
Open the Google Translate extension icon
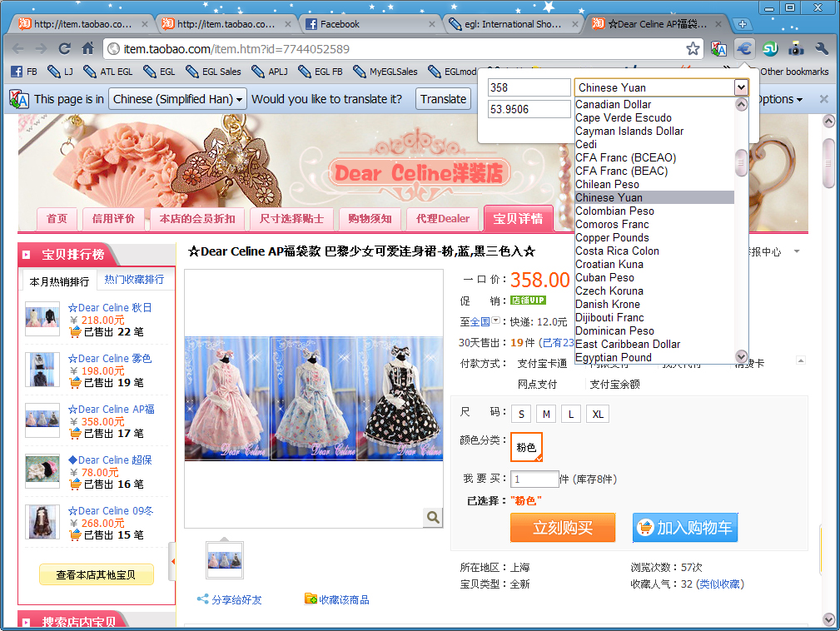(x=718, y=49)
